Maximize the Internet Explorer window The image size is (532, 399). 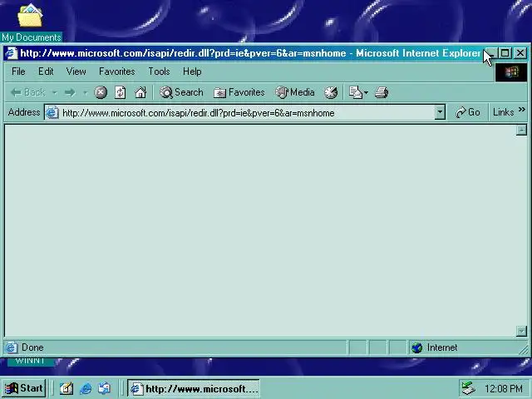point(505,53)
